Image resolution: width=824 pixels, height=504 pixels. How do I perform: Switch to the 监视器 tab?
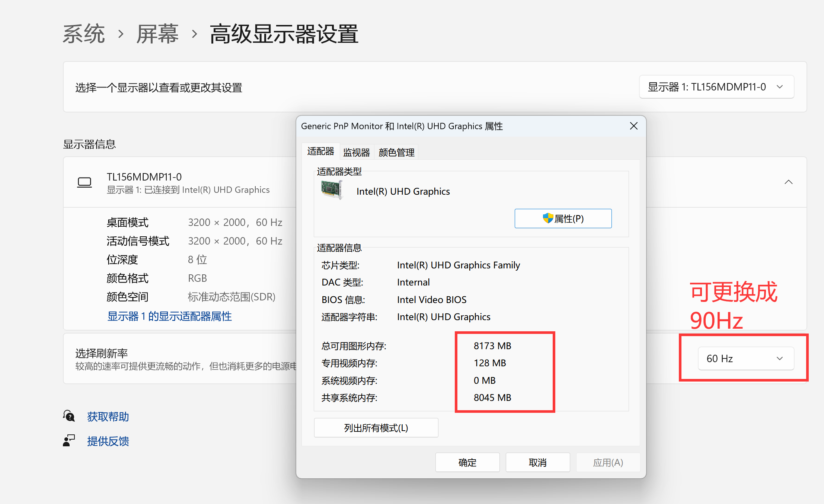(x=356, y=152)
